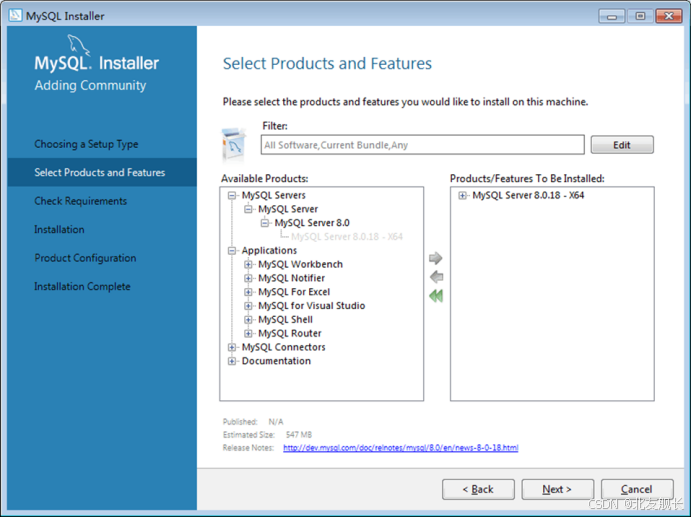Viewport: 692px width, 518px height.
Task: Close the MySQL Installer window
Action: (669, 16)
